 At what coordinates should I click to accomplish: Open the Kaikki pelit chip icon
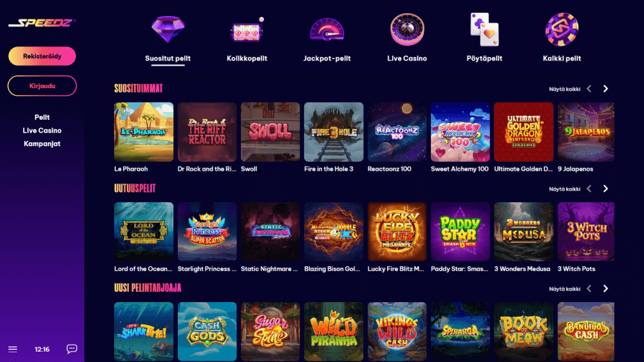click(562, 29)
